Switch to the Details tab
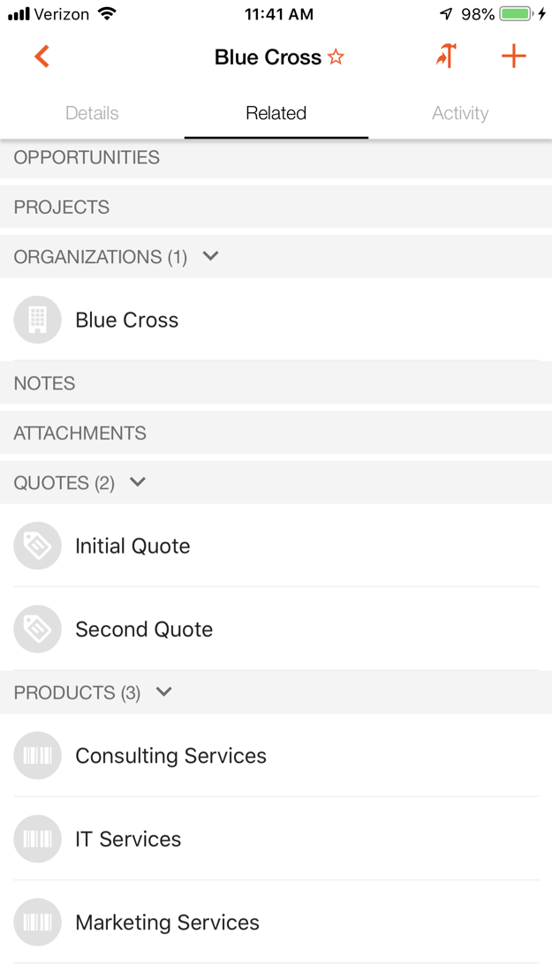This screenshot has width=552, height=980. [92, 113]
